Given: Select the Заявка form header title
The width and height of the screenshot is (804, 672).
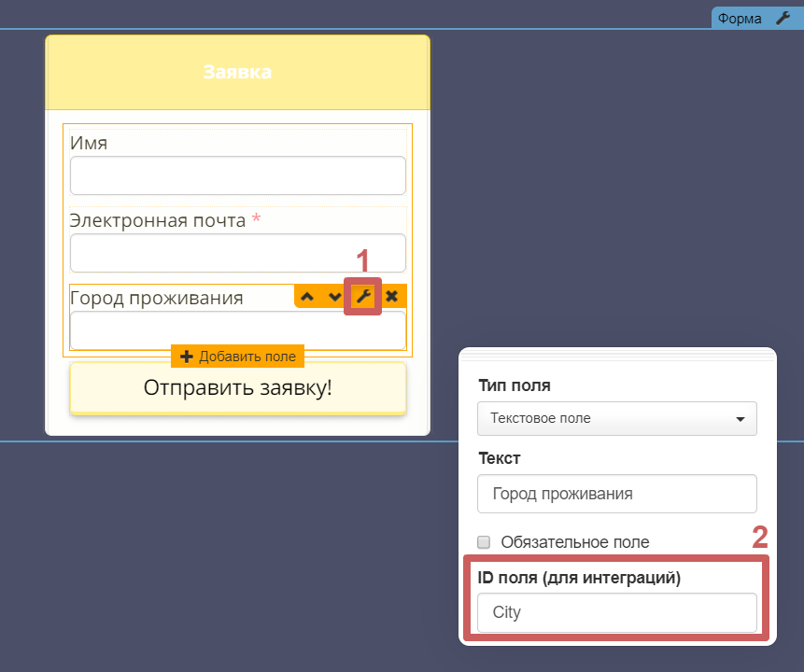Looking at the screenshot, I should point(237,72).
